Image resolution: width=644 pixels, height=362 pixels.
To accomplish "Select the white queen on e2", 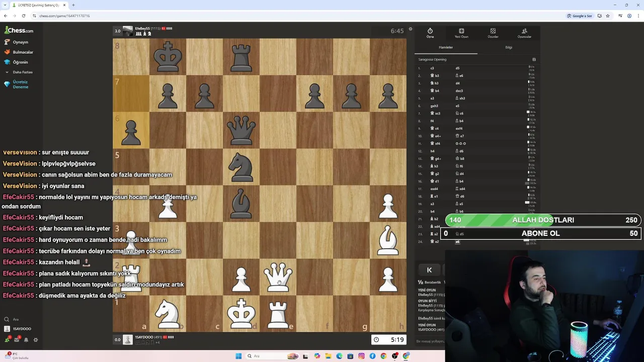I will (278, 277).
